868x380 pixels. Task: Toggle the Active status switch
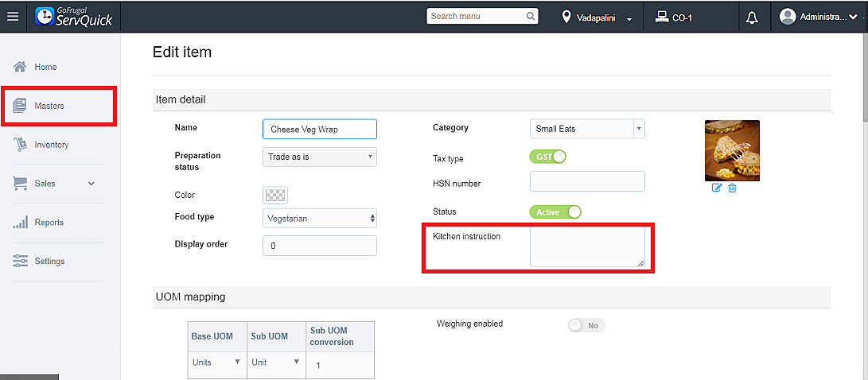[x=555, y=212]
